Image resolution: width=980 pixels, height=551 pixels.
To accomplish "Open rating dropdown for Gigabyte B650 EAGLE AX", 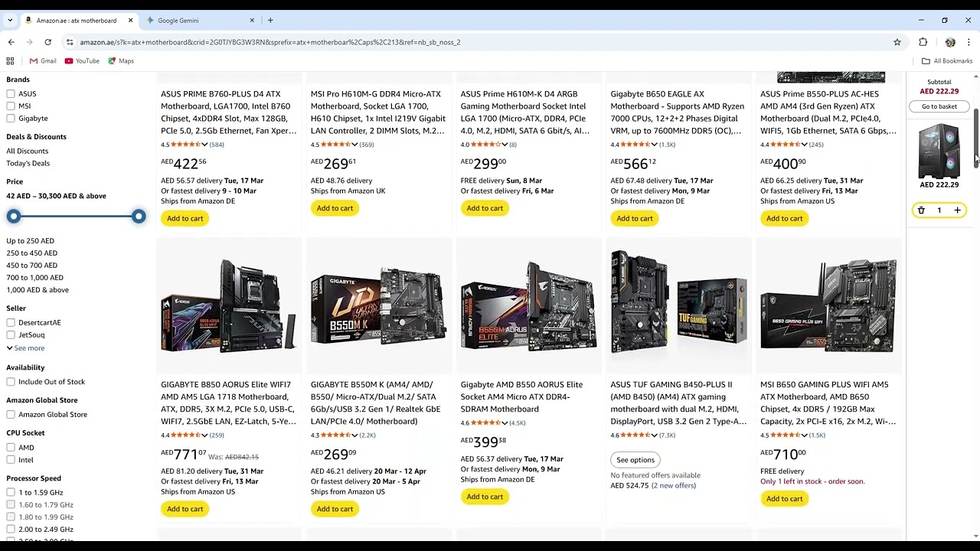I will pyautogui.click(x=654, y=145).
